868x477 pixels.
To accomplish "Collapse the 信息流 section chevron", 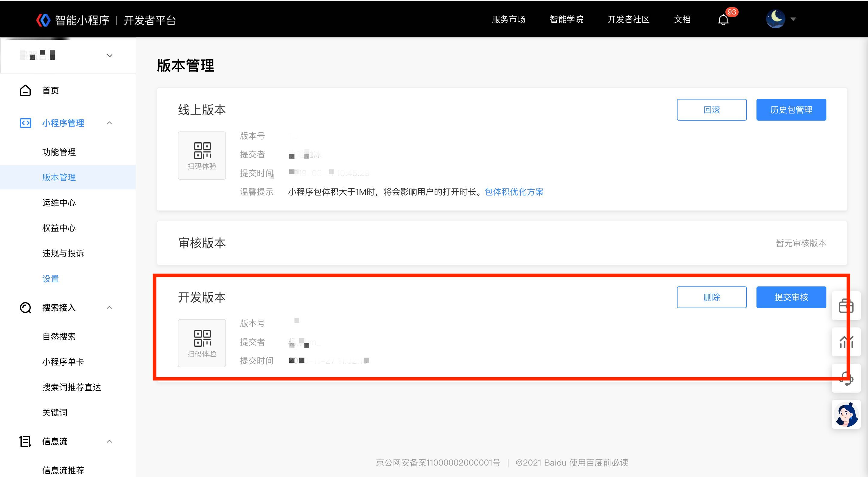I will point(109,441).
